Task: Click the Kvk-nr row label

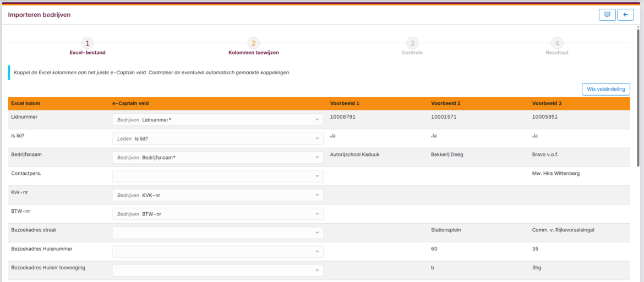Action: (19, 192)
